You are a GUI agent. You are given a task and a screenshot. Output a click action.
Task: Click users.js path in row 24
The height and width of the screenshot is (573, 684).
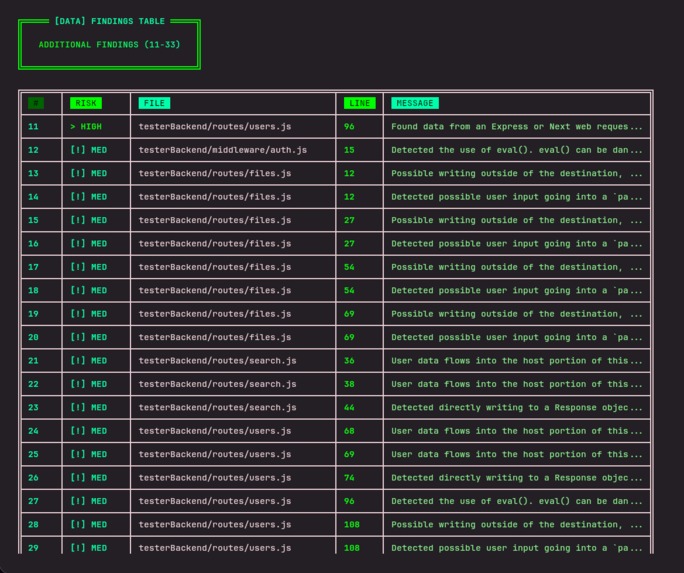coord(215,431)
